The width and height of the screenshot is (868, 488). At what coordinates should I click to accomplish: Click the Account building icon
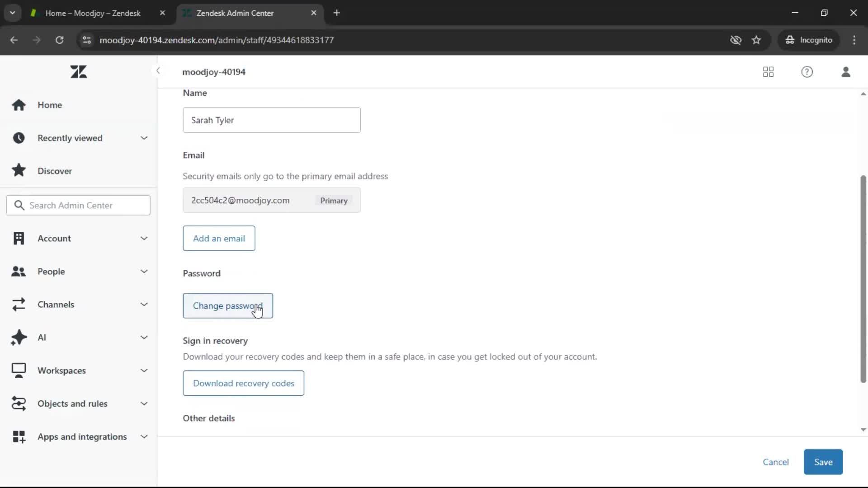(x=19, y=238)
